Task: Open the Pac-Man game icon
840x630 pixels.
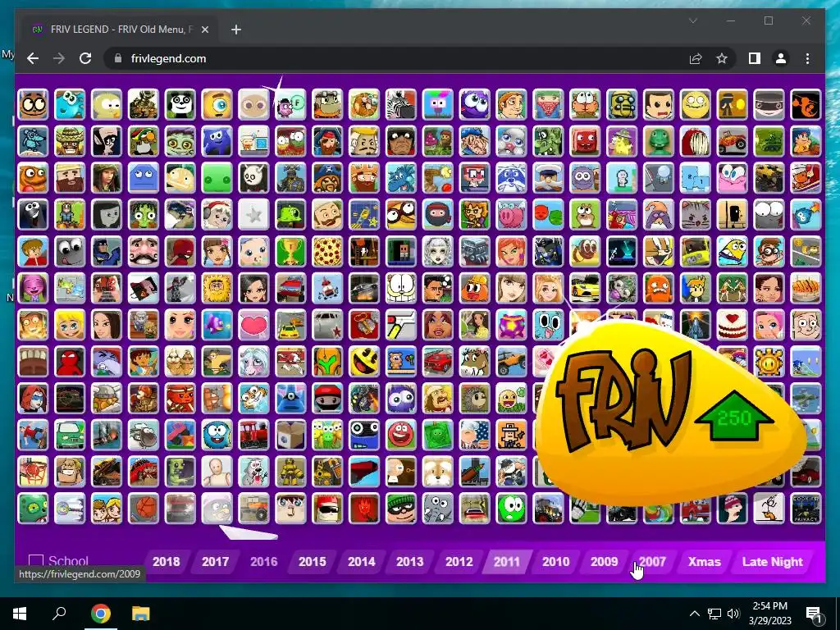Action: [363, 361]
